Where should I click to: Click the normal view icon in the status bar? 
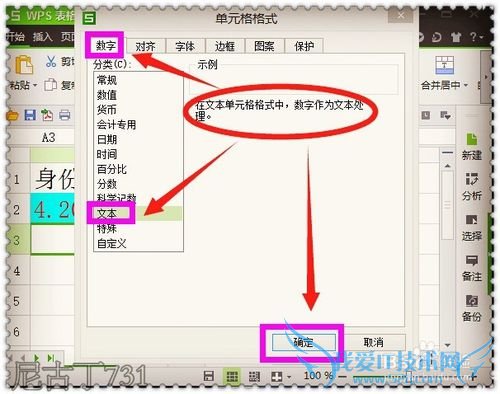(x=209, y=376)
